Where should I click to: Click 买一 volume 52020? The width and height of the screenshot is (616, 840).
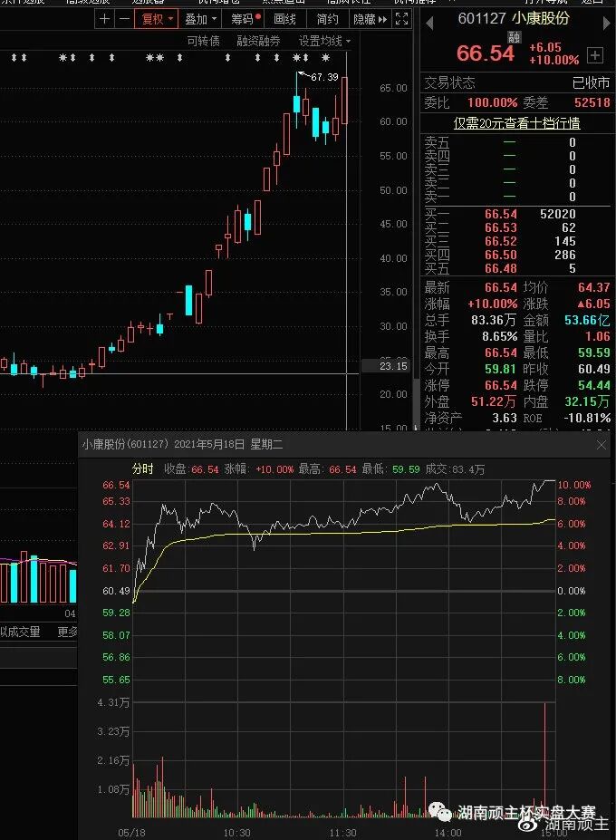point(558,214)
